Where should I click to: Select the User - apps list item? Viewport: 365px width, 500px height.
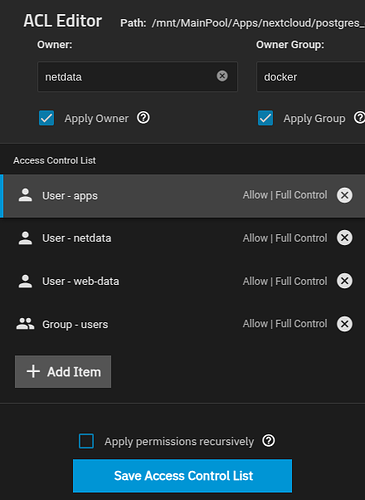183,196
